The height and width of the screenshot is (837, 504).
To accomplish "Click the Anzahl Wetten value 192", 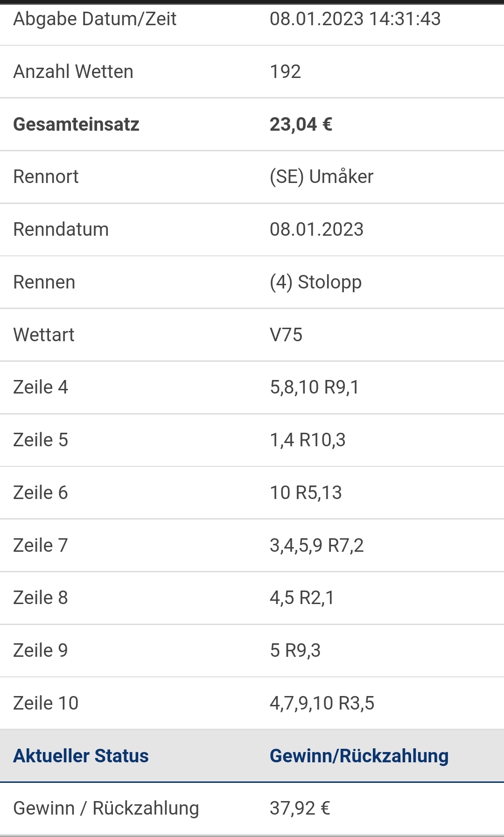I will click(x=285, y=72).
